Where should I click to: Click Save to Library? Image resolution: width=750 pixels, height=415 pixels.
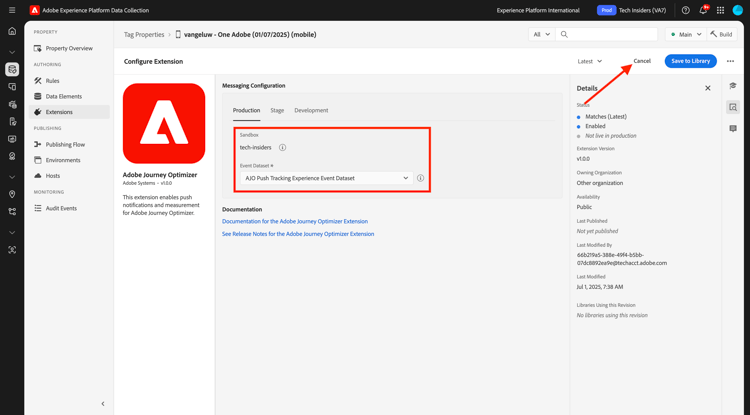(690, 61)
